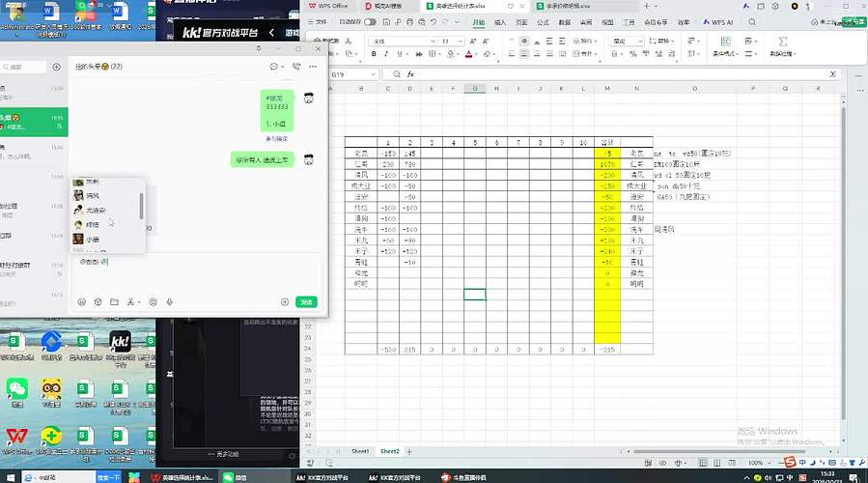Open the number format dropdown in ribbon

[640, 42]
